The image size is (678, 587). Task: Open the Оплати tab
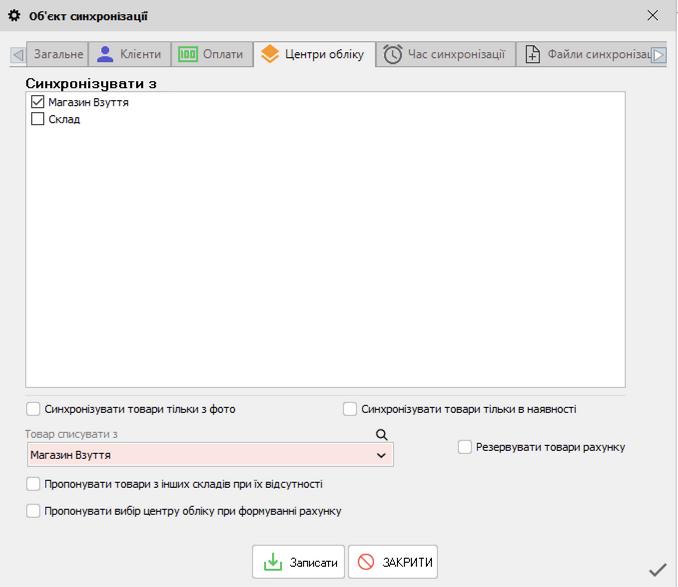pyautogui.click(x=211, y=54)
